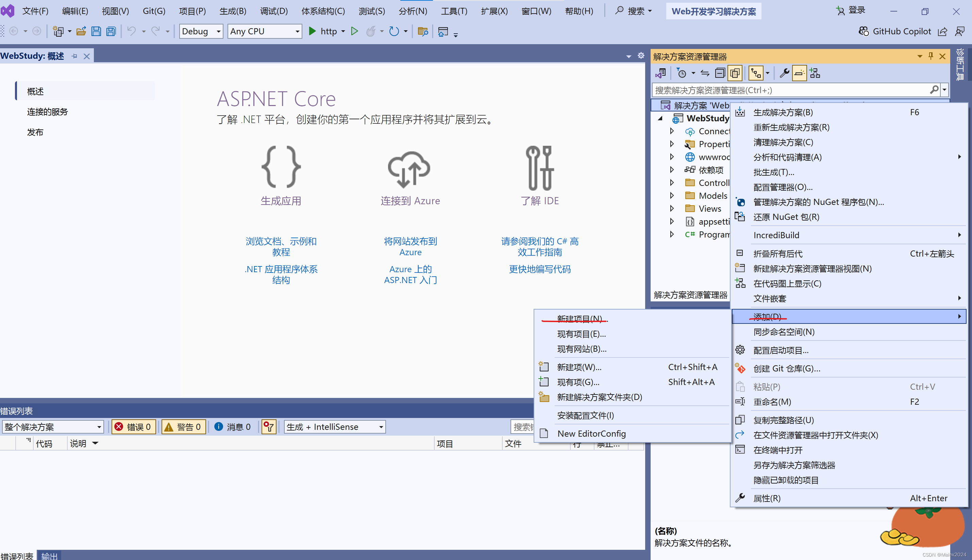This screenshot has width=972, height=560.
Task: Toggle Show All Files in Solution Explorer
Action: [735, 73]
